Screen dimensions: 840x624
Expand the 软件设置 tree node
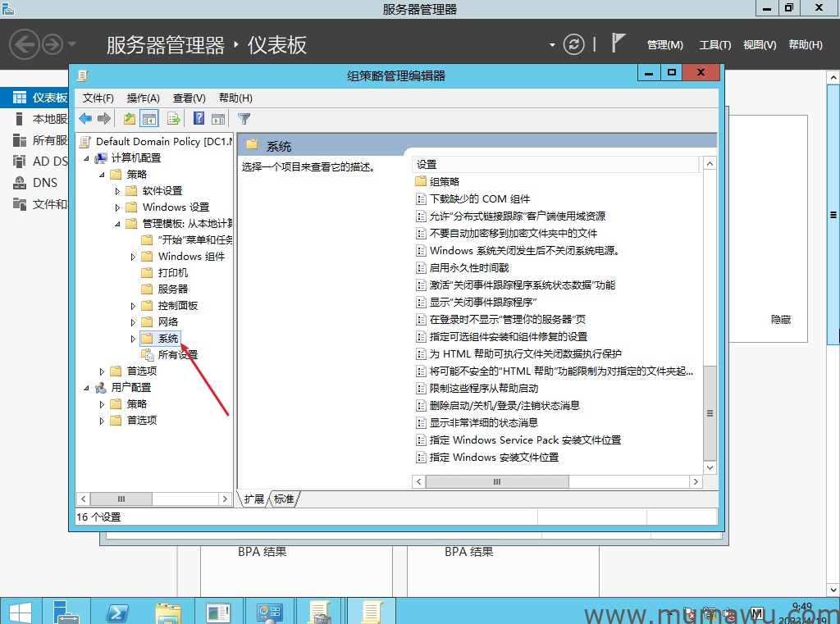118,191
